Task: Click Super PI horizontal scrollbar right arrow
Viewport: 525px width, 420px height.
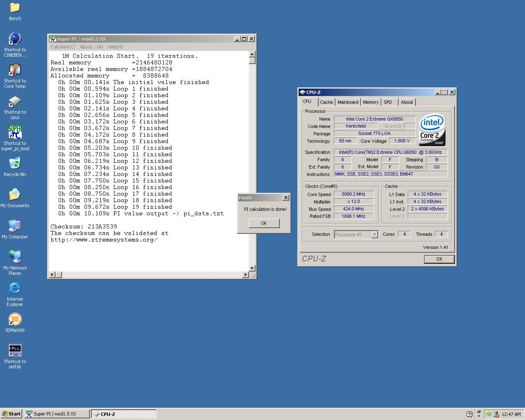Action: click(246, 274)
